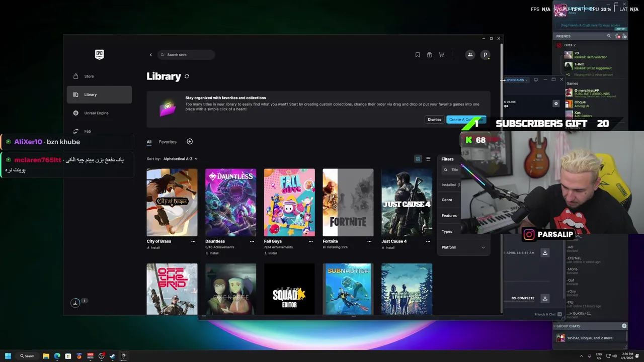
Task: Open Microsoft Edge from the taskbar
Action: [57, 356]
